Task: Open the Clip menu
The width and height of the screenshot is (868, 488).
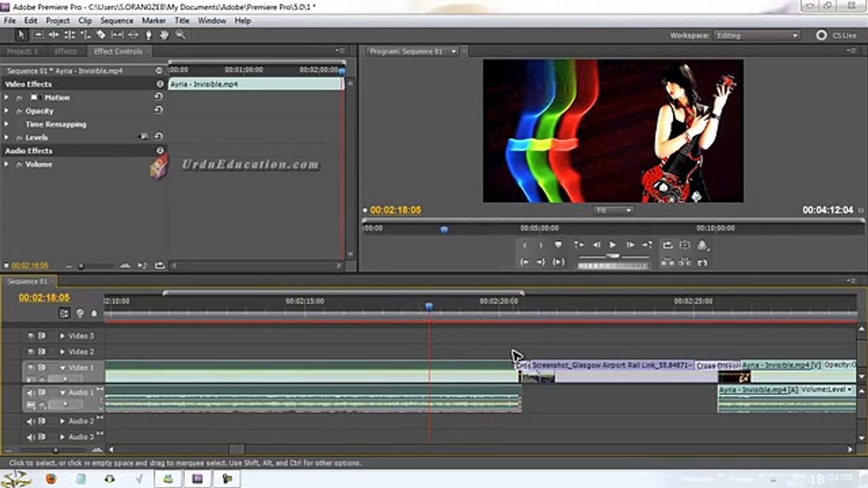Action: click(85, 20)
